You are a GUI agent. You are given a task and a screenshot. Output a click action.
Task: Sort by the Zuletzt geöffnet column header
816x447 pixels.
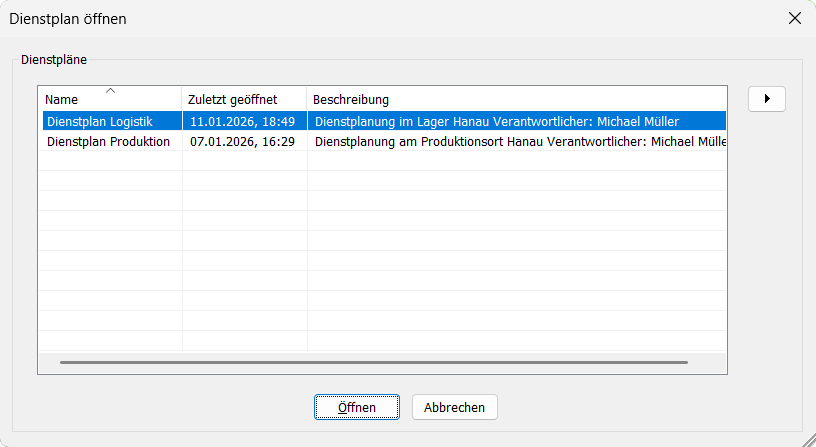pyautogui.click(x=244, y=99)
